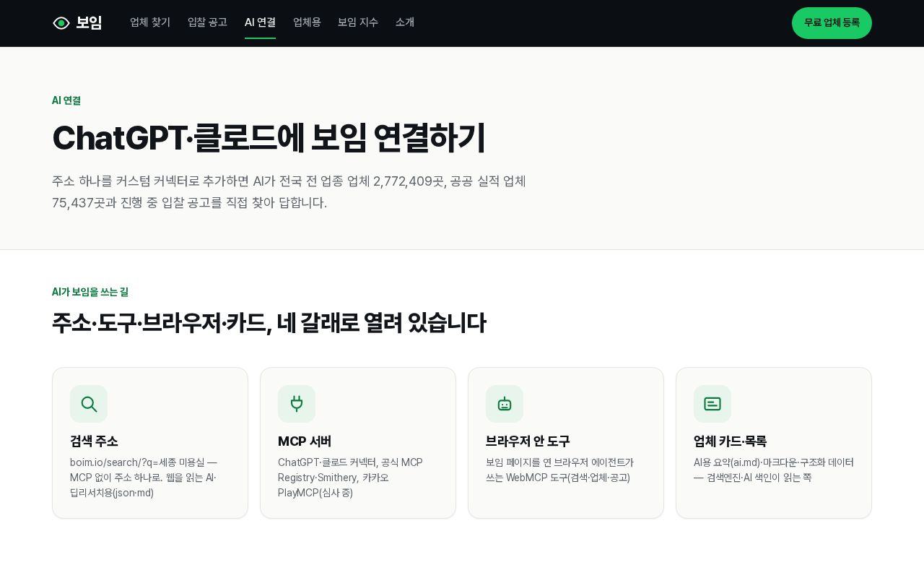Screen dimensions: 924x578
Task: Click the hero paragraph starting 주소 하나를
Action: point(289,191)
